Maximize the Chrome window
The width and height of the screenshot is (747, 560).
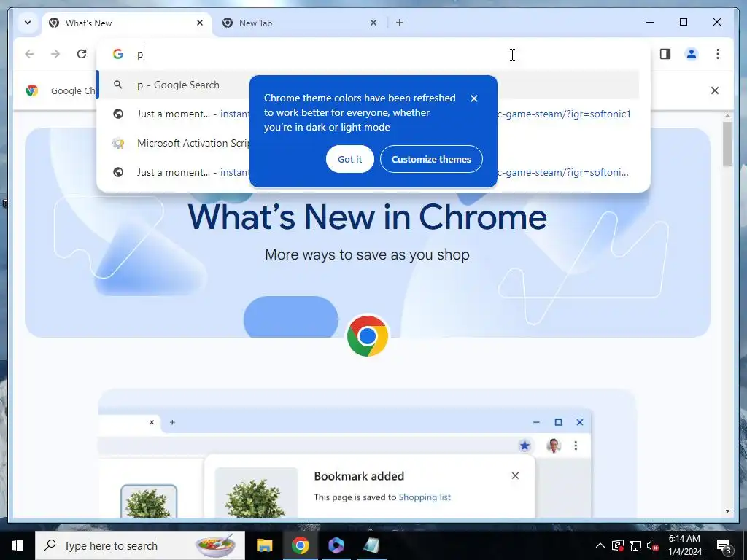(x=683, y=23)
